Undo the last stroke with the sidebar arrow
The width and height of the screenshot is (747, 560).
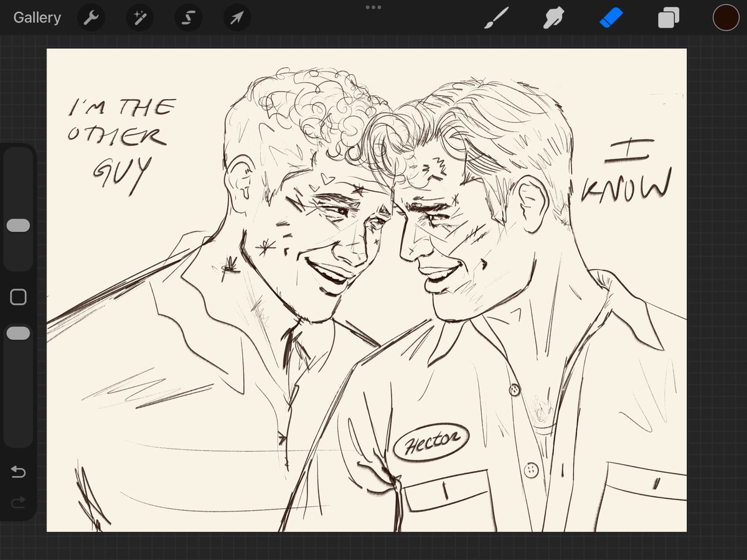(x=18, y=473)
